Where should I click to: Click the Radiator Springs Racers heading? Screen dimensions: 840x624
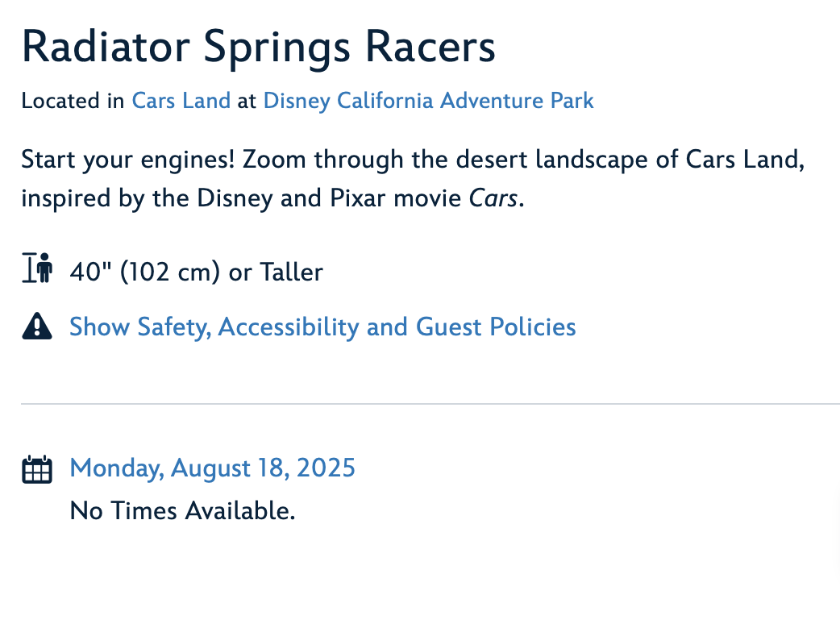tap(259, 48)
